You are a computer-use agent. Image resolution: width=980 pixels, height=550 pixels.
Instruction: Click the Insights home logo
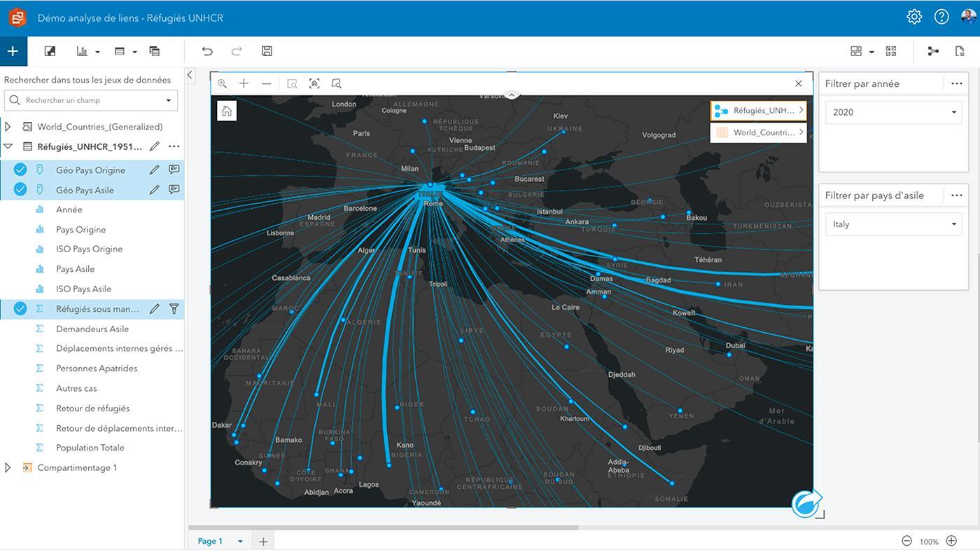point(17,18)
